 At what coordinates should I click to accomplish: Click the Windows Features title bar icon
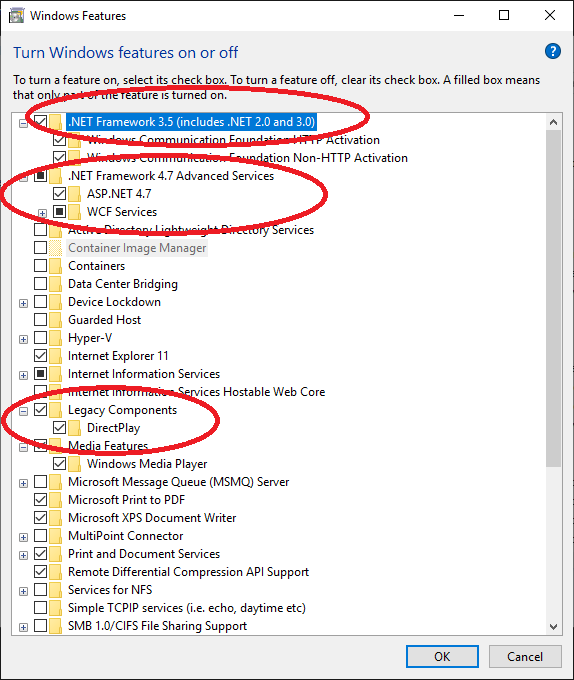pos(16,16)
